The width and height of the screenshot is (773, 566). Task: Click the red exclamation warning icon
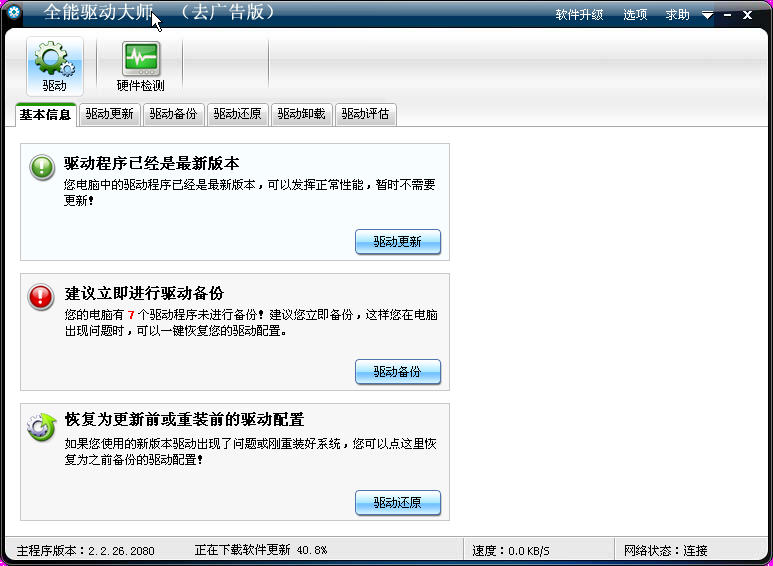point(41,297)
